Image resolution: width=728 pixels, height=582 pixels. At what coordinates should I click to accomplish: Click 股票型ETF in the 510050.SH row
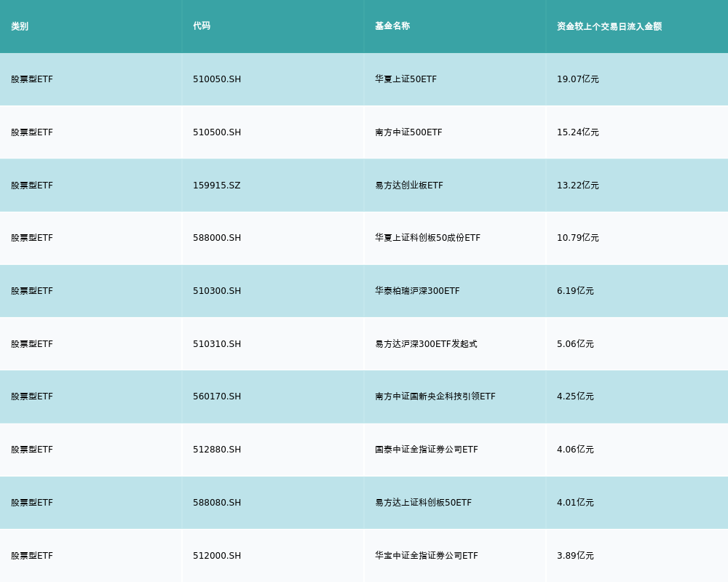coord(32,79)
